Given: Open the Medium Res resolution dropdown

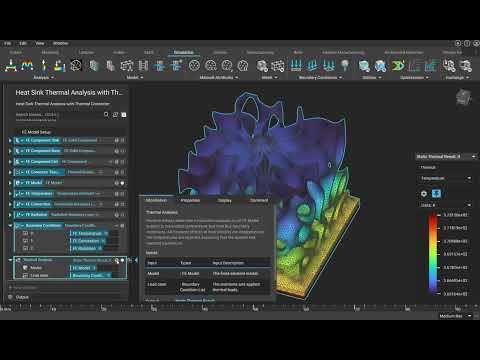Looking at the screenshot, I should click(455, 316).
